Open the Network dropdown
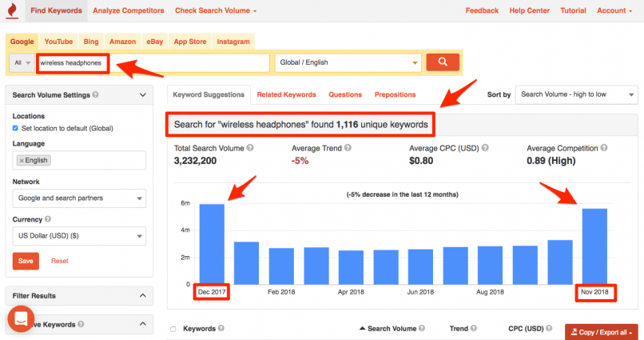The width and height of the screenshot is (644, 340). (x=79, y=198)
